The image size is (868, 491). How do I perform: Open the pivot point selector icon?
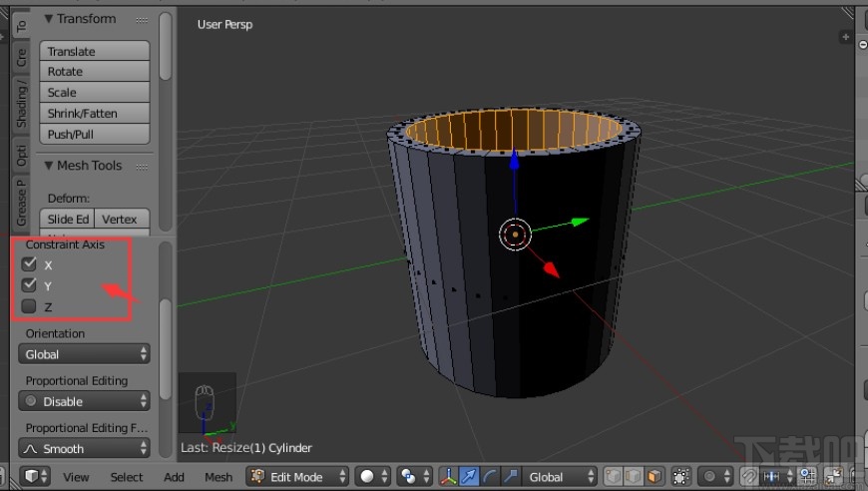pos(412,477)
